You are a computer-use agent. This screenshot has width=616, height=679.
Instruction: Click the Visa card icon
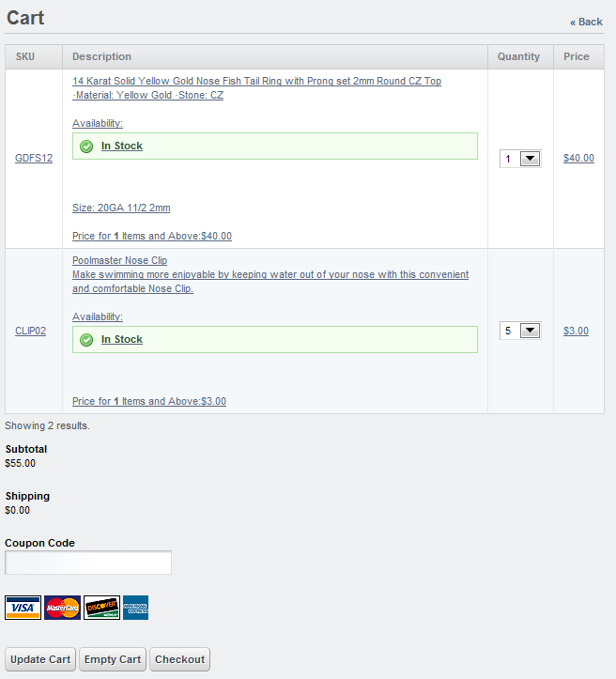[23, 608]
